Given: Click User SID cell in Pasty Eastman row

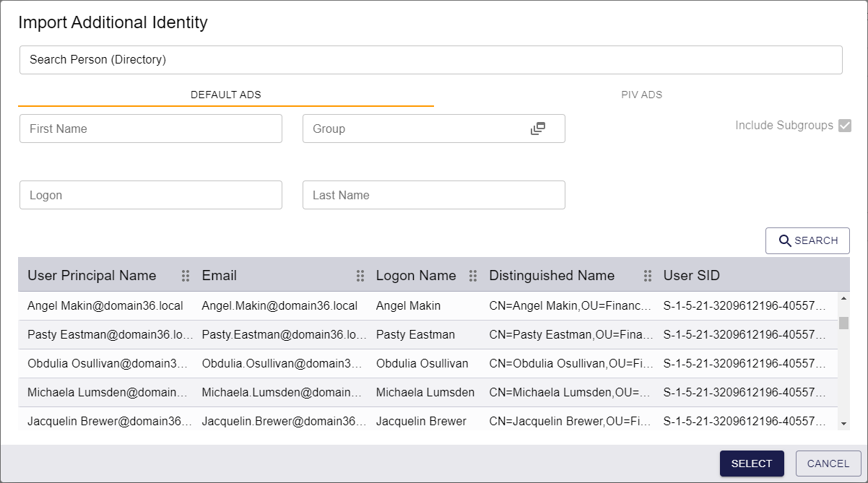Looking at the screenshot, I should [x=745, y=335].
